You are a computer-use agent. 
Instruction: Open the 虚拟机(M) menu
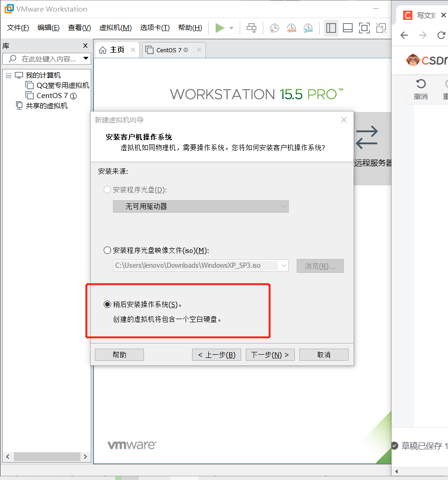click(x=116, y=28)
